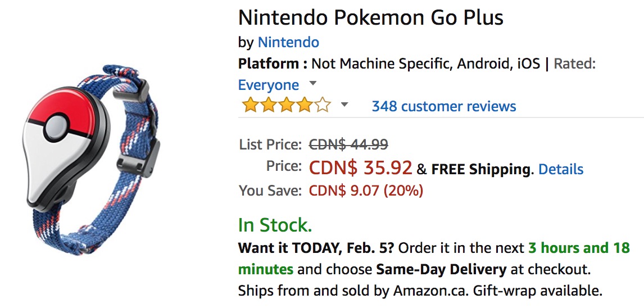This screenshot has height=308, width=644.
Task: Click the CDN$ 9.07 (20%) savings amount
Action: point(366,191)
